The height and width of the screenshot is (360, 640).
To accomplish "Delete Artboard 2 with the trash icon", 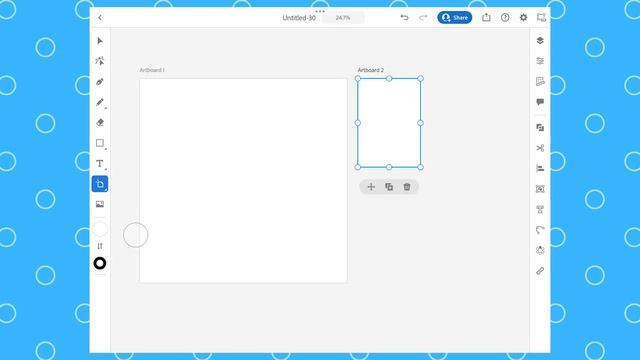I will coord(407,187).
